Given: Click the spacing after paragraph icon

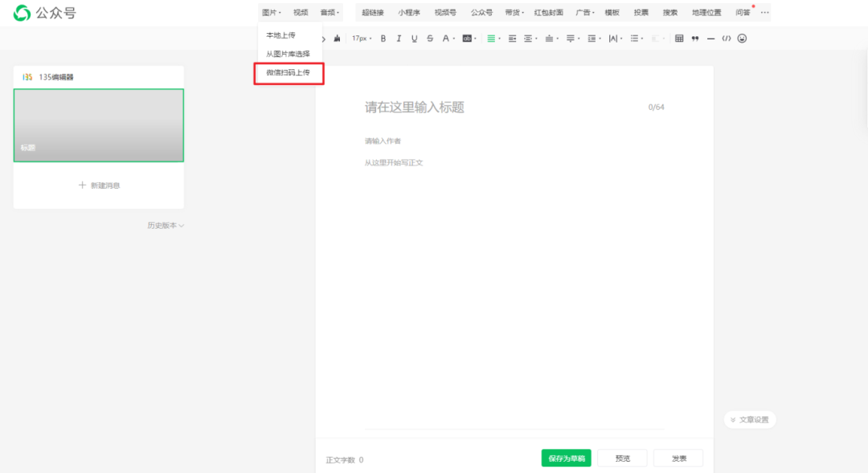Looking at the screenshot, I should point(570,39).
